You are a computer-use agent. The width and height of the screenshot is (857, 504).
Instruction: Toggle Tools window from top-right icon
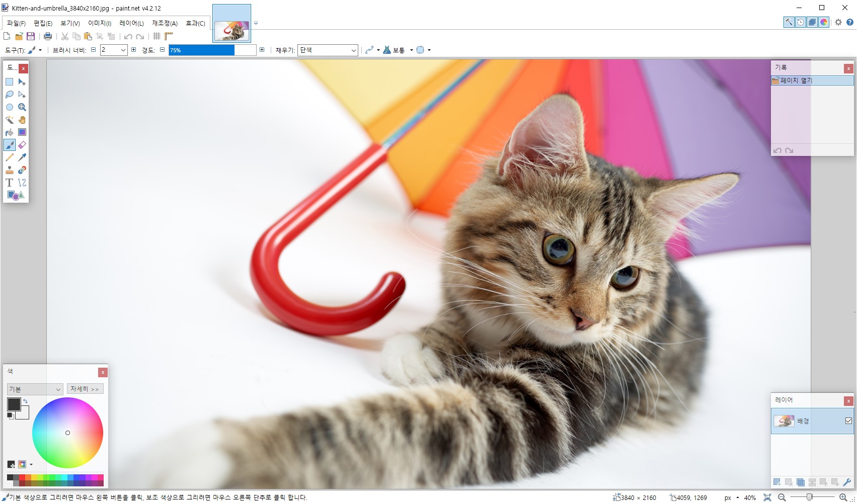pos(789,22)
